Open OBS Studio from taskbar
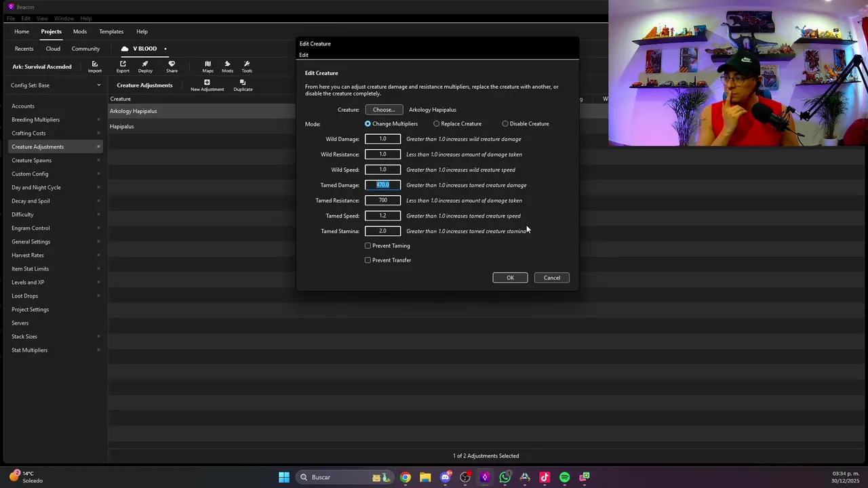The width and height of the screenshot is (868, 488). coord(465,477)
